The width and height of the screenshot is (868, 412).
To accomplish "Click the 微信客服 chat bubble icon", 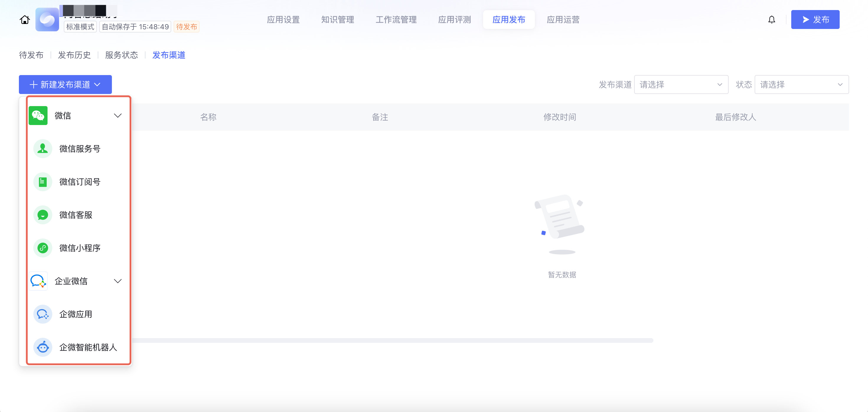I will (43, 215).
